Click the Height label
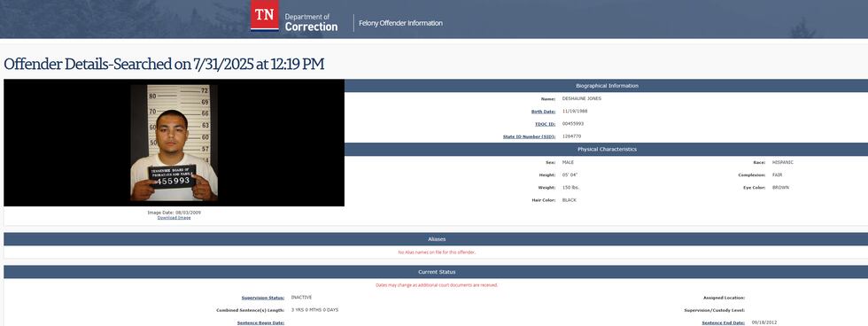Image resolution: width=868 pixels, height=326 pixels. coord(547,175)
